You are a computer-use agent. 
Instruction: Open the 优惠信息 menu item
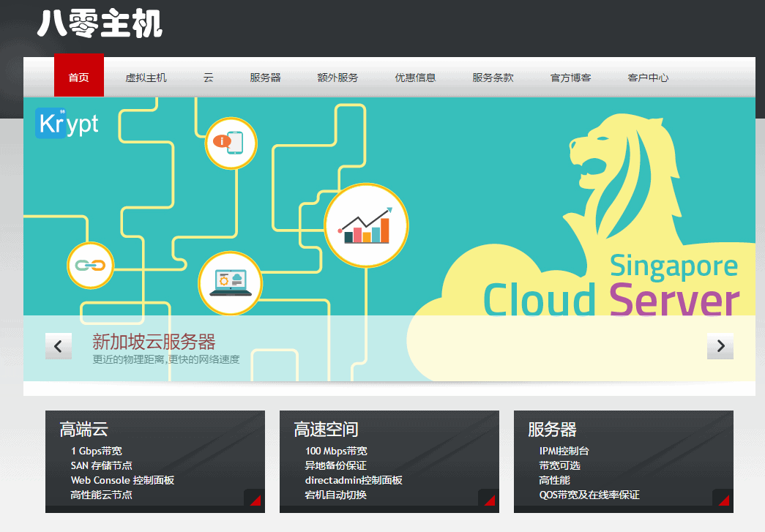coord(415,78)
